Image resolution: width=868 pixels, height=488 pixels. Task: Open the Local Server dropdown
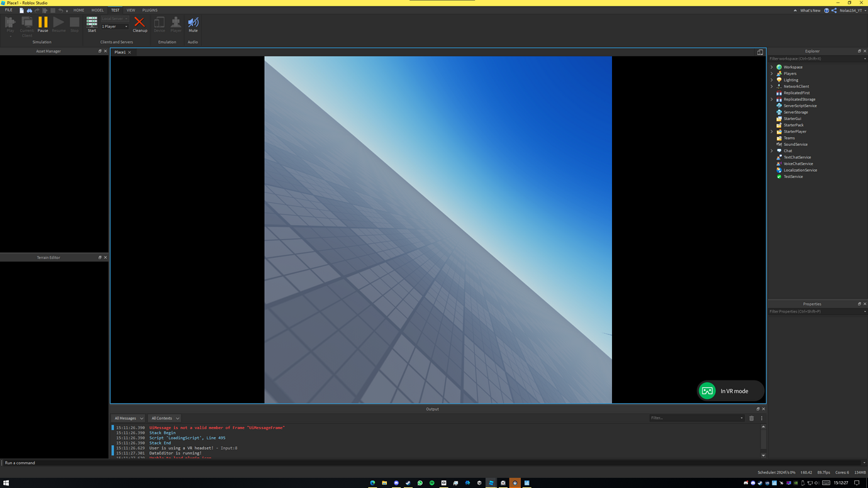tap(114, 19)
